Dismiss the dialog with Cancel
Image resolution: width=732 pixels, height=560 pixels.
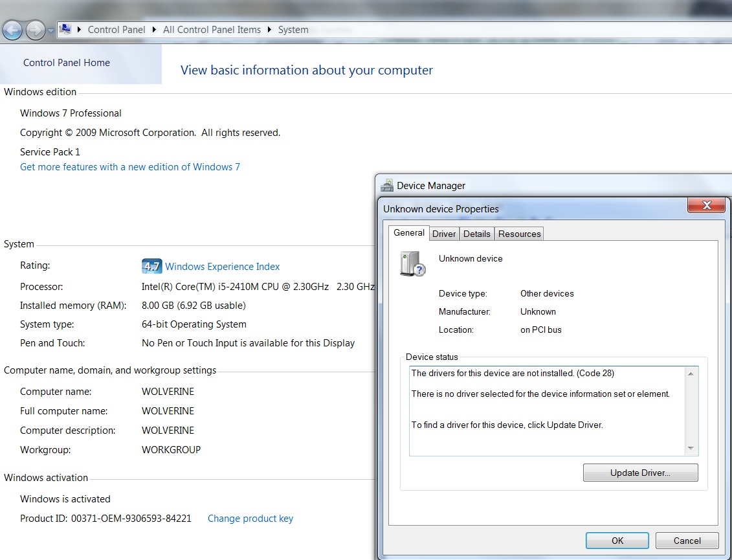click(x=687, y=541)
